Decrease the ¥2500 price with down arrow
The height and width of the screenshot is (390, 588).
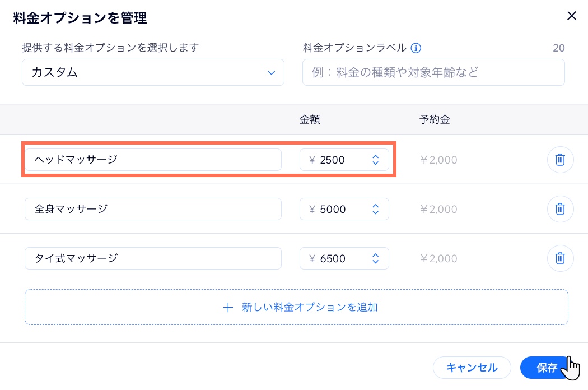[376, 164]
